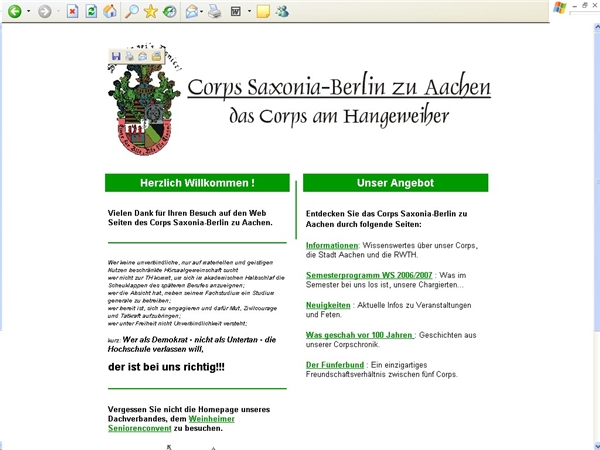Open the Informationen link

tap(332, 245)
